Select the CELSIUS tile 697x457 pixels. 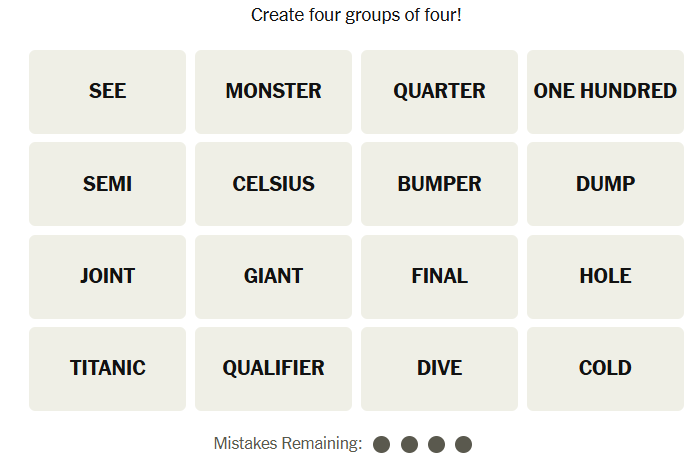[x=273, y=184]
